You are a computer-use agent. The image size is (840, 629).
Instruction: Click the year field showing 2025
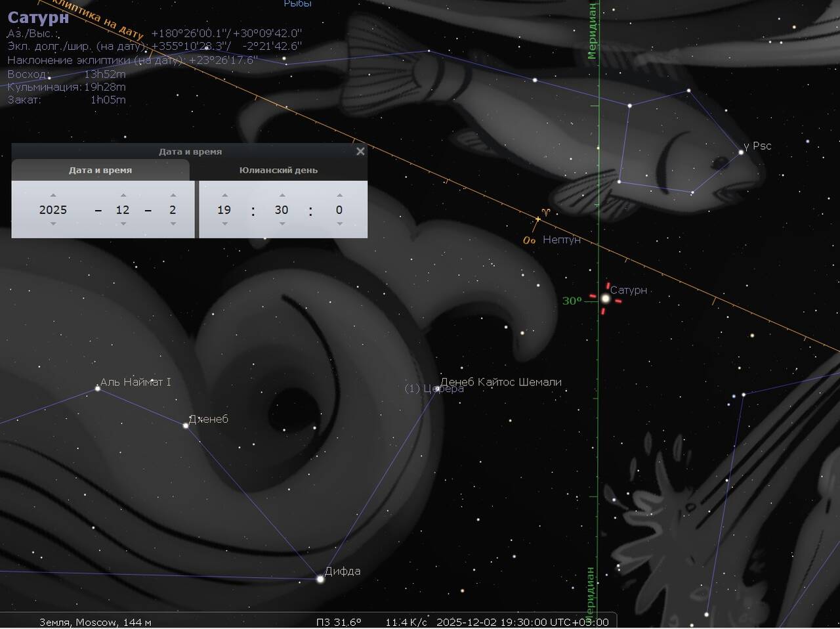tap(53, 210)
